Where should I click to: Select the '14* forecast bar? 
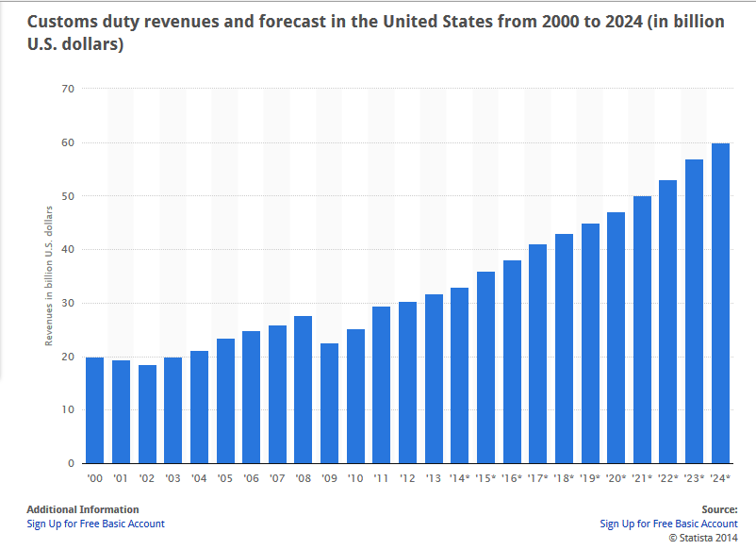point(459,375)
